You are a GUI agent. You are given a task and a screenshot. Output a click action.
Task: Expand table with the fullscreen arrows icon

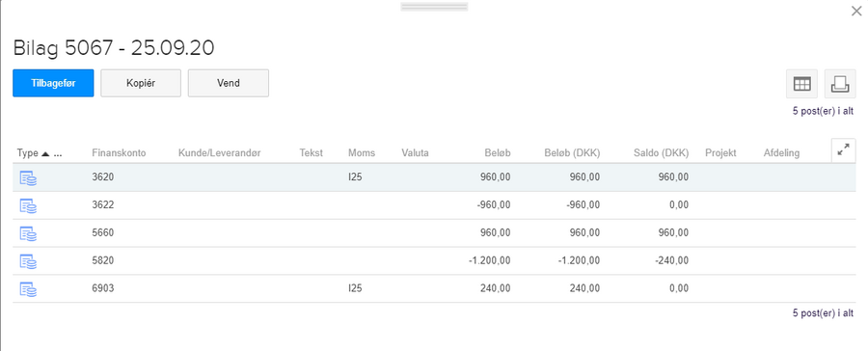[844, 150]
